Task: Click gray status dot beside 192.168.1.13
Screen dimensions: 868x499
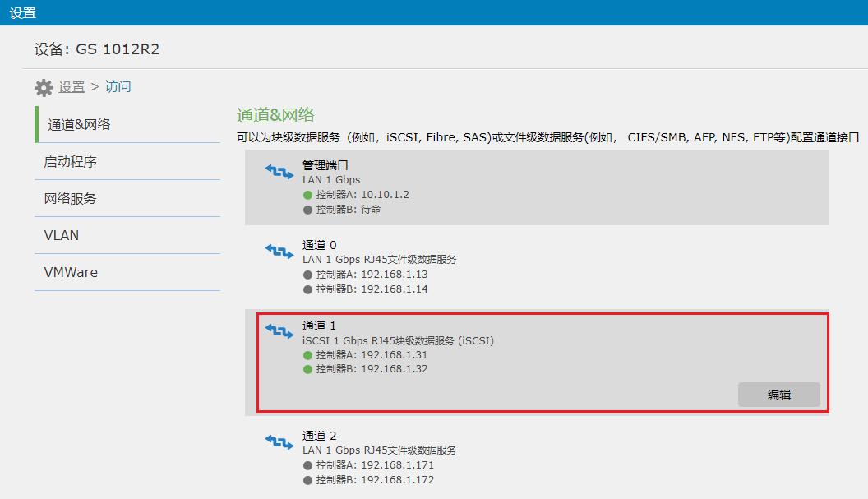Action: (x=308, y=275)
